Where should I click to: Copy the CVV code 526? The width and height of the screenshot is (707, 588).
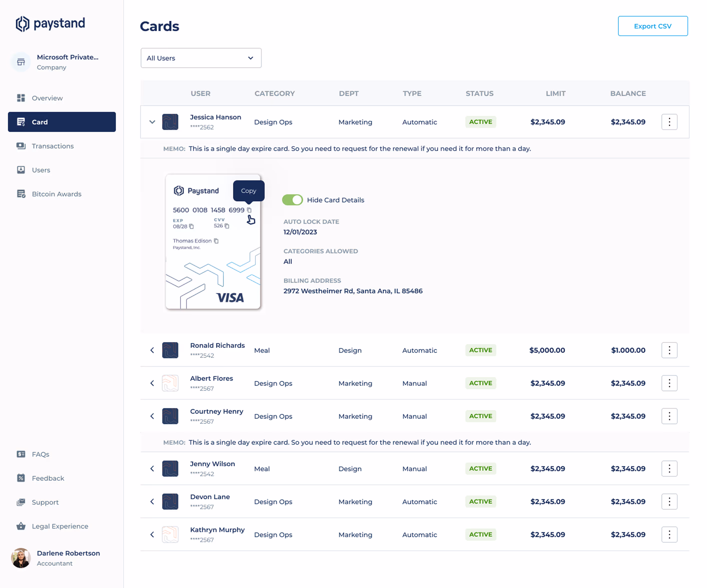pos(227,226)
